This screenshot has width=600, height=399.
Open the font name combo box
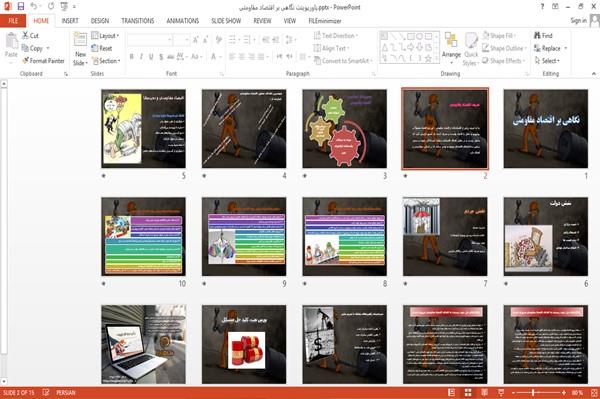tap(150, 40)
